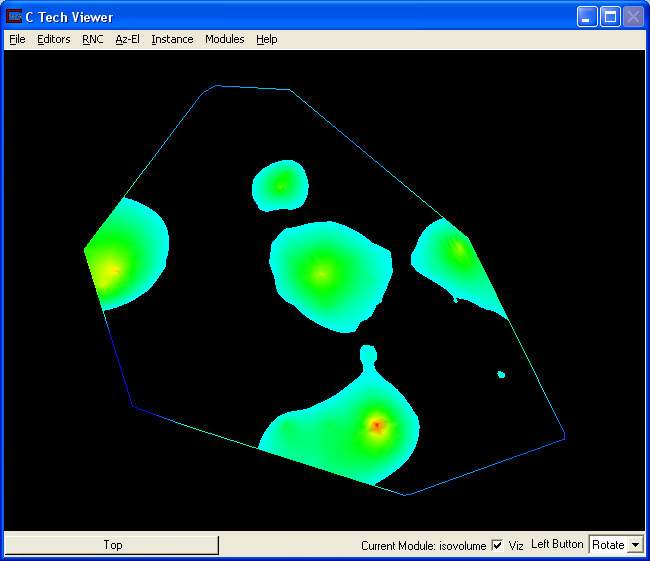650x561 pixels.
Task: Open the Modules menu
Action: [x=225, y=39]
